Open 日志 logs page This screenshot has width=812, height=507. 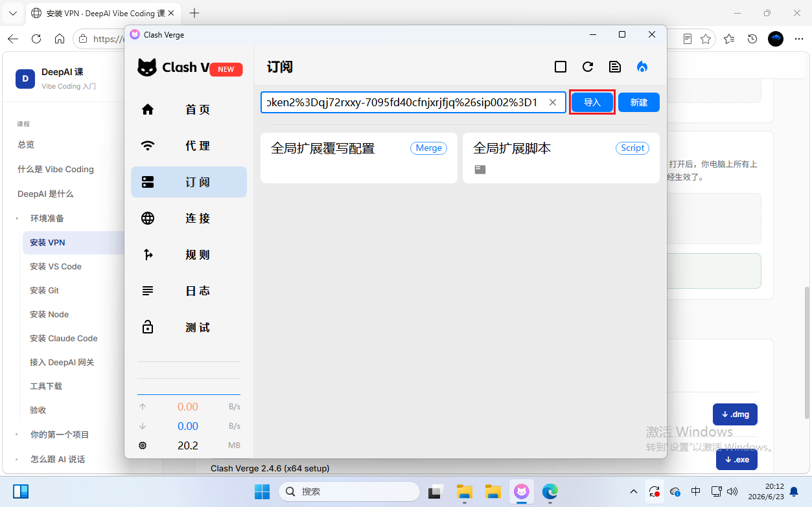tap(189, 291)
